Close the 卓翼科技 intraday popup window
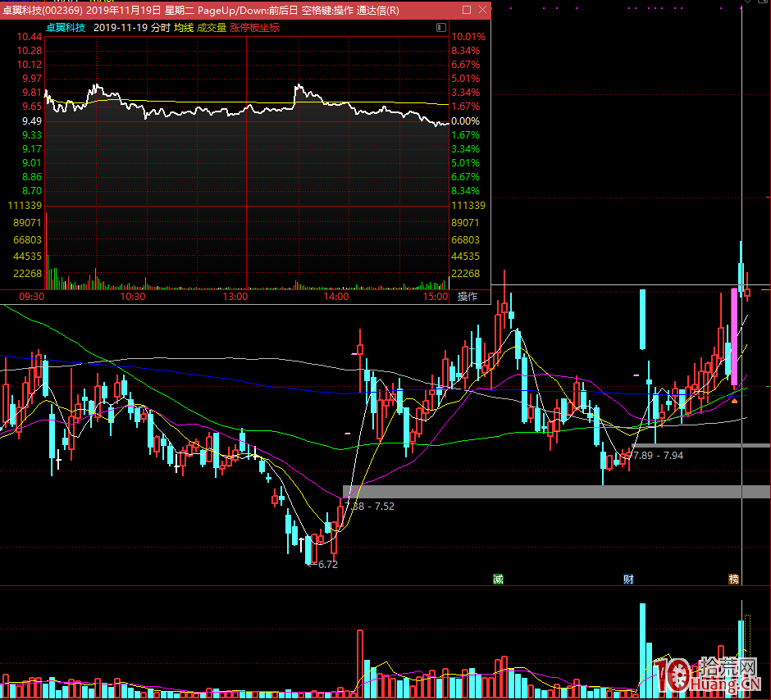Image resolution: width=771 pixels, height=700 pixels. (481, 10)
